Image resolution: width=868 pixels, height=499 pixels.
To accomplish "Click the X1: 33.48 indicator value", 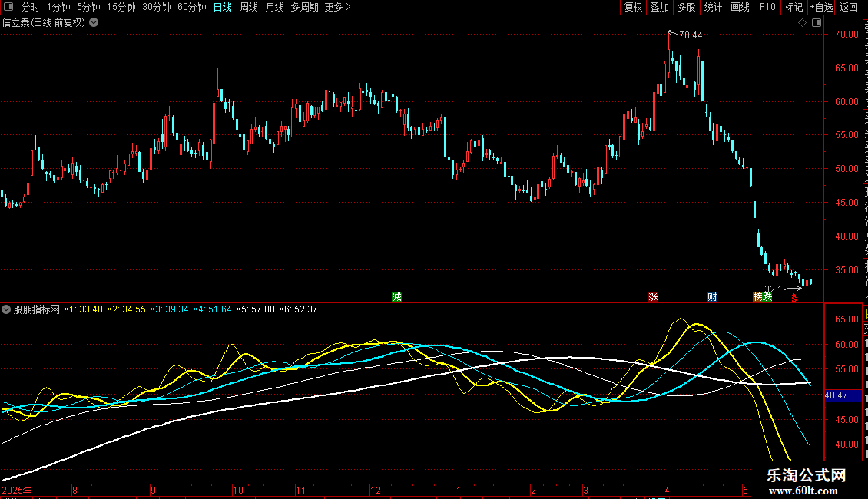I will (83, 309).
